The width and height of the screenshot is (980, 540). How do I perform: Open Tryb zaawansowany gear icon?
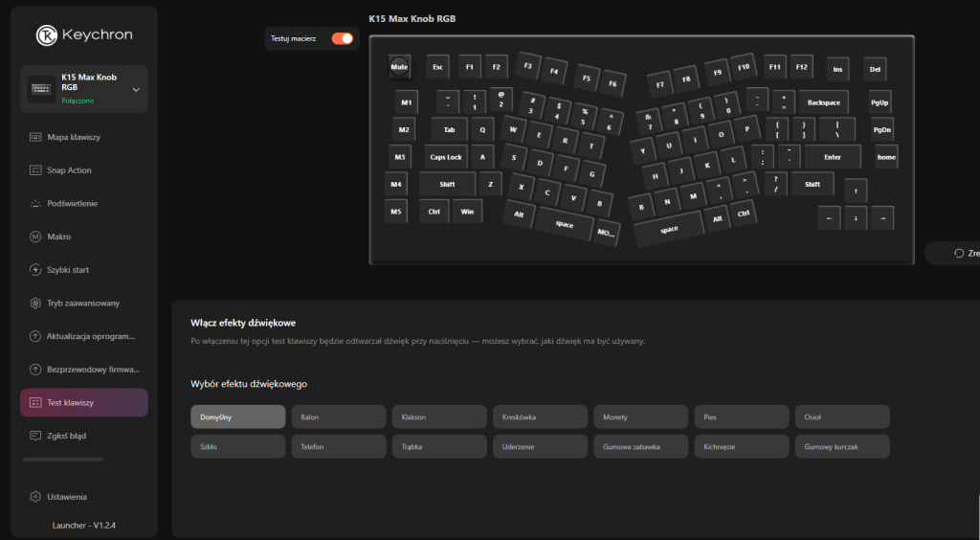(35, 303)
